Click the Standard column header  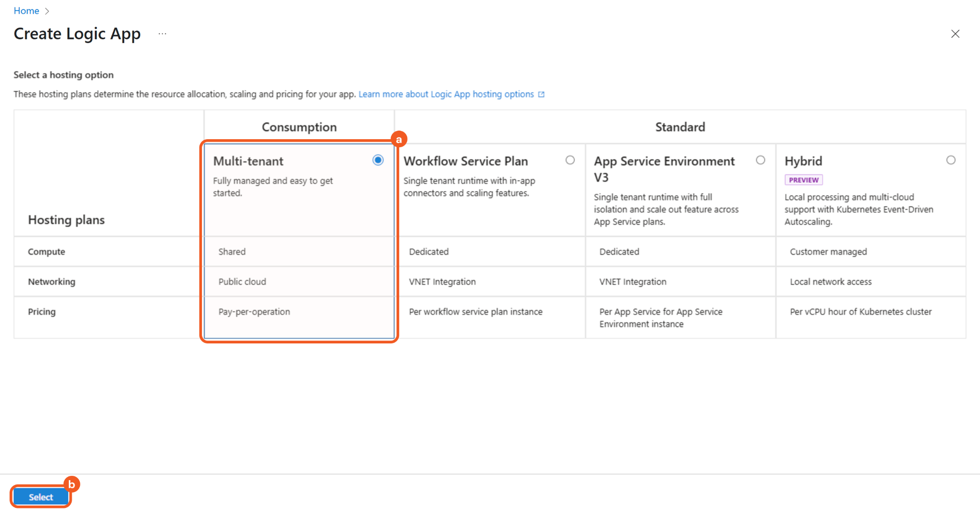[x=680, y=127]
